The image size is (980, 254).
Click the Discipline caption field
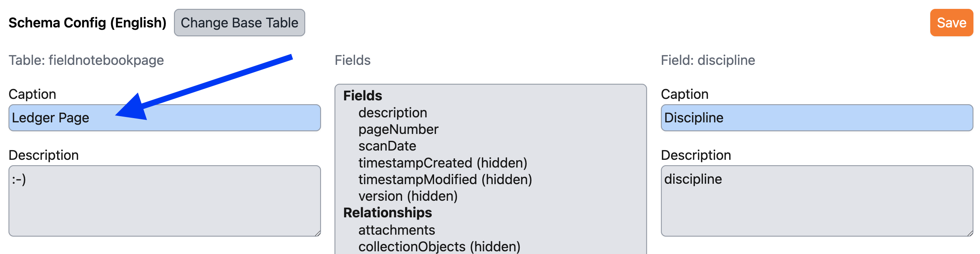coord(817,118)
